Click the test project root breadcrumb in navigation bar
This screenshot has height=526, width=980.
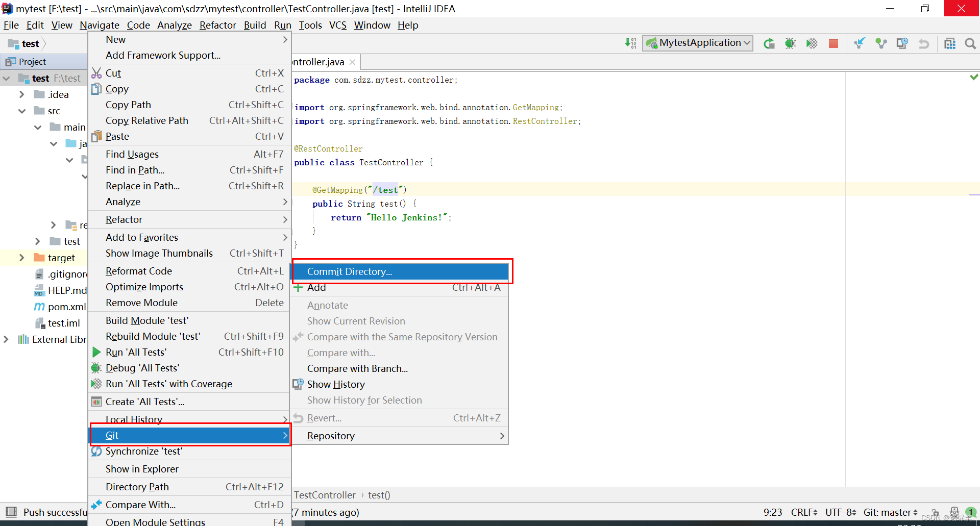pyautogui.click(x=24, y=44)
